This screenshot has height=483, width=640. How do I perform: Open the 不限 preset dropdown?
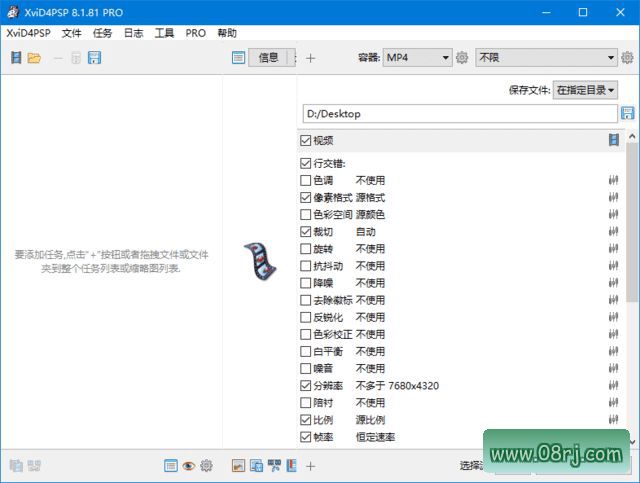click(546, 58)
